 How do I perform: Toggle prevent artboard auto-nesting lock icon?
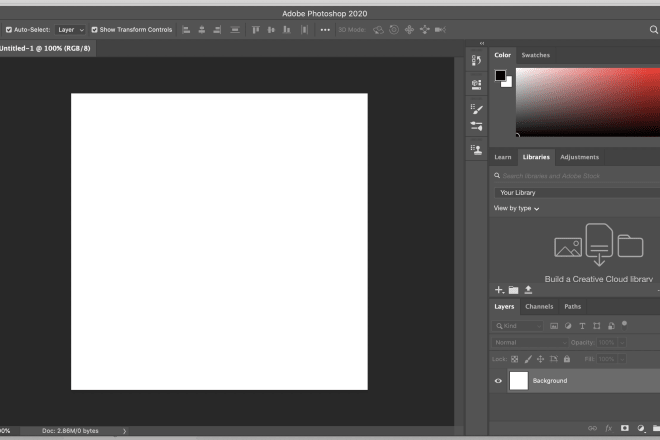554,359
